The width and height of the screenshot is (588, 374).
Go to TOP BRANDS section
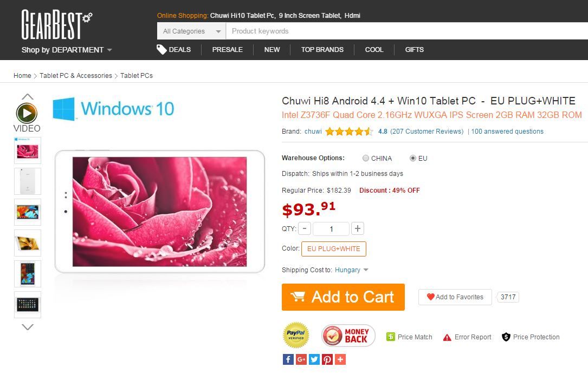click(x=322, y=50)
